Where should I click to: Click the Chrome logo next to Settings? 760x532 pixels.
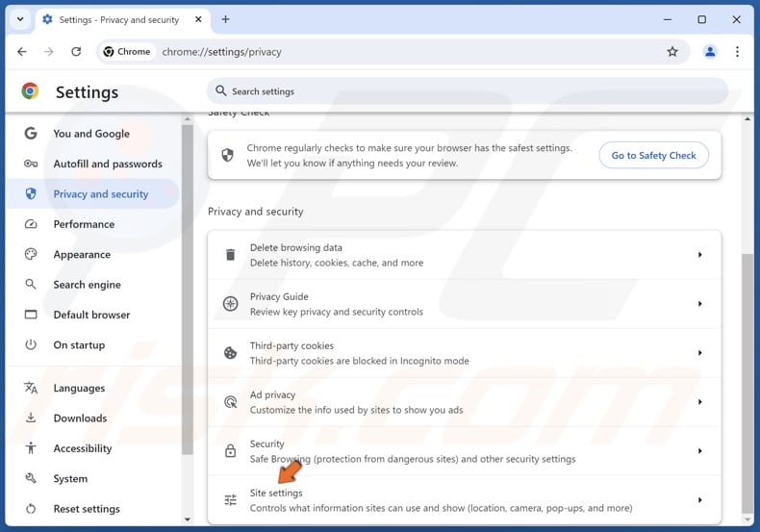click(x=30, y=91)
